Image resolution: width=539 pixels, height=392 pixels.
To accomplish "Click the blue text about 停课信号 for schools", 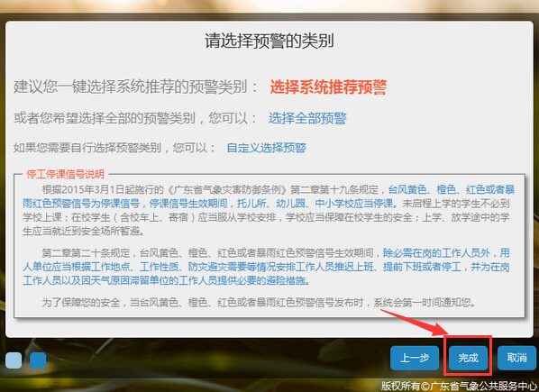I will pos(269,196).
